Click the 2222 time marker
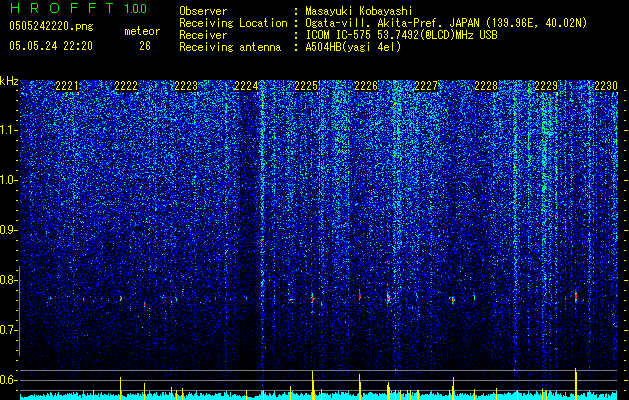The image size is (629, 400). [x=126, y=86]
